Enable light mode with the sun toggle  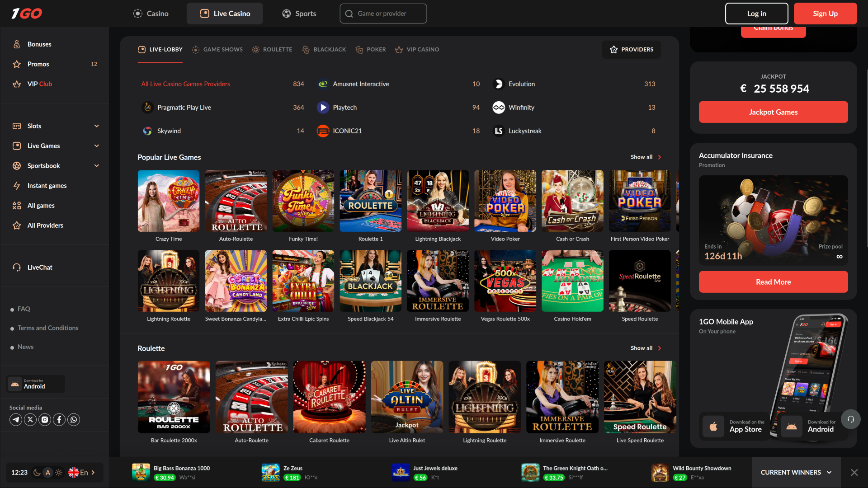(59, 472)
